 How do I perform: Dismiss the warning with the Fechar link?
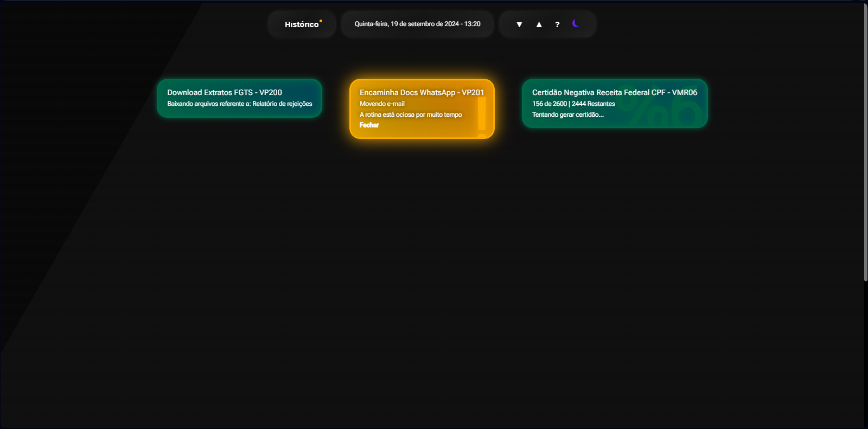[x=369, y=125]
